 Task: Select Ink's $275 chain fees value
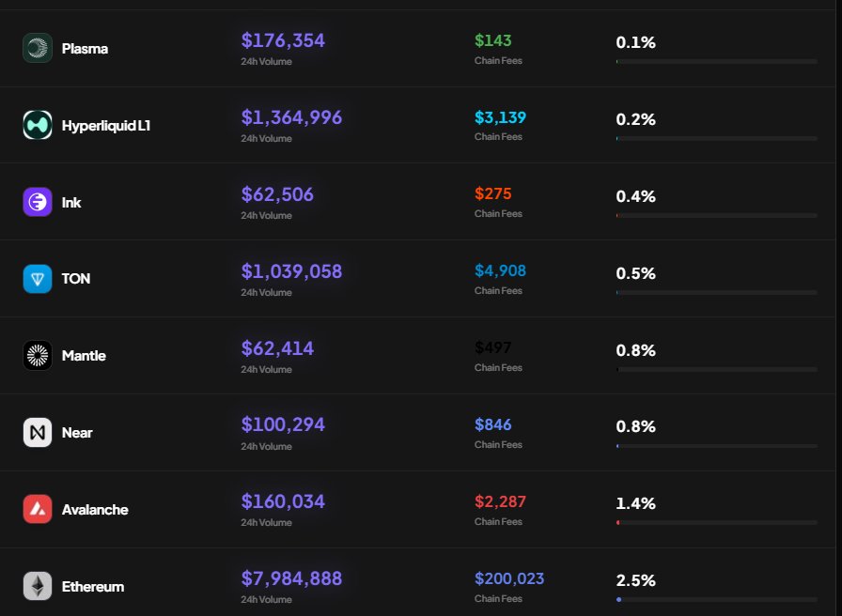click(x=492, y=194)
